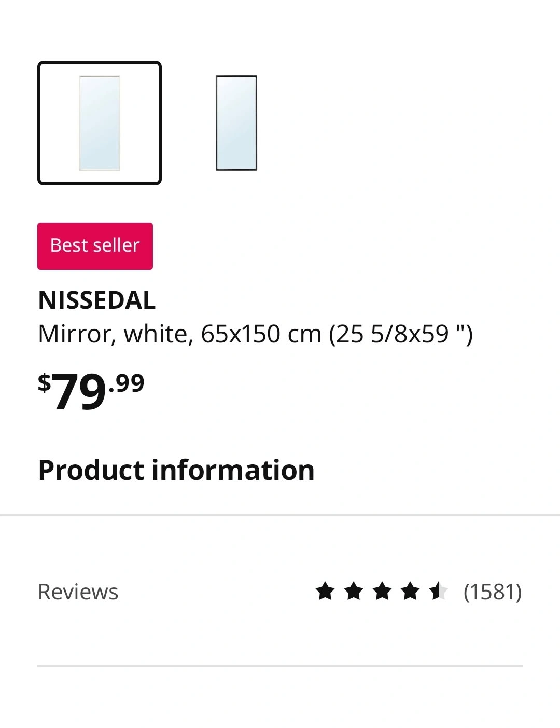This screenshot has width=560, height=728.
Task: Open the Reviews row label
Action: (78, 592)
